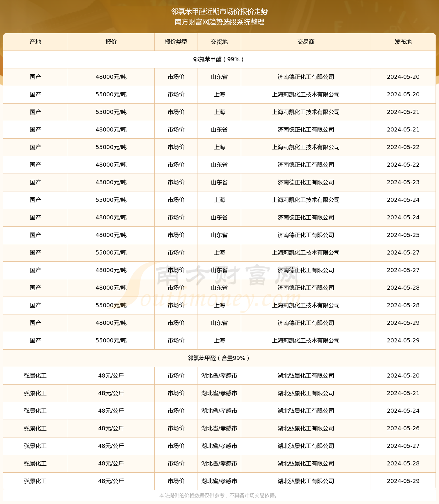Click 2024-05-29 date in the 湖北弘景化工有限公司 row
This screenshot has height=504, width=439.
(x=403, y=481)
